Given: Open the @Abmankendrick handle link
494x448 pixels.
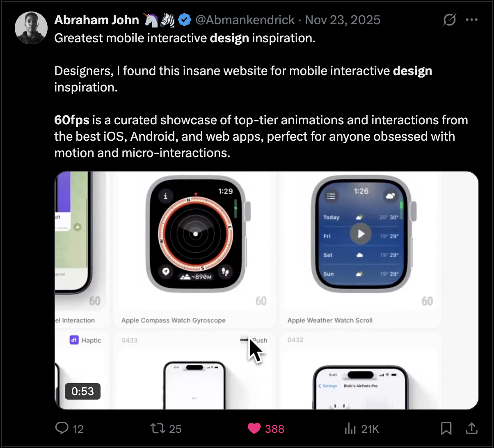Looking at the screenshot, I should pyautogui.click(x=245, y=20).
